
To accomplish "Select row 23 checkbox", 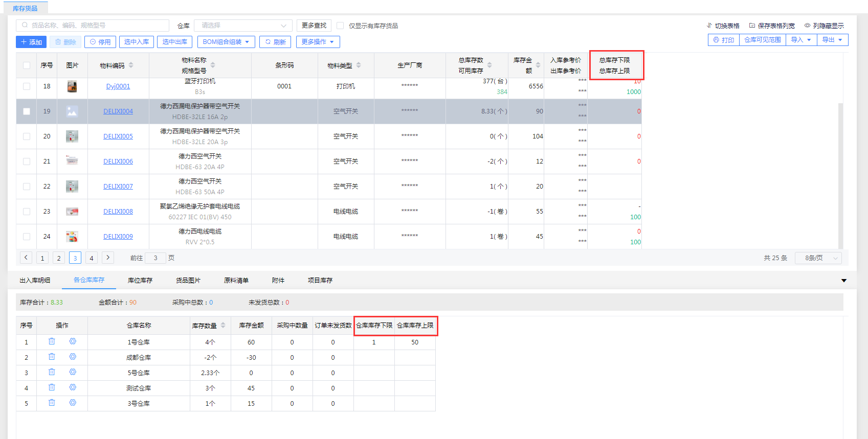I will pos(27,212).
